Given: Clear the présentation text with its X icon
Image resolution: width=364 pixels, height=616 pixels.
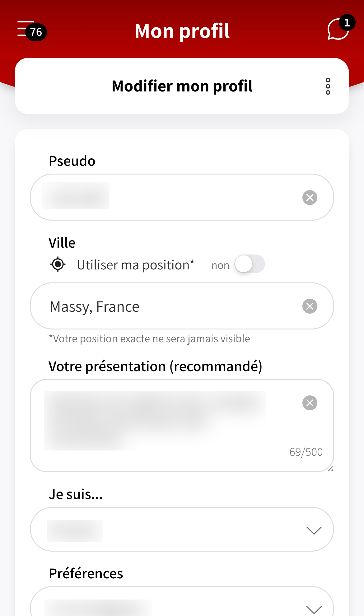Looking at the screenshot, I should 310,403.
